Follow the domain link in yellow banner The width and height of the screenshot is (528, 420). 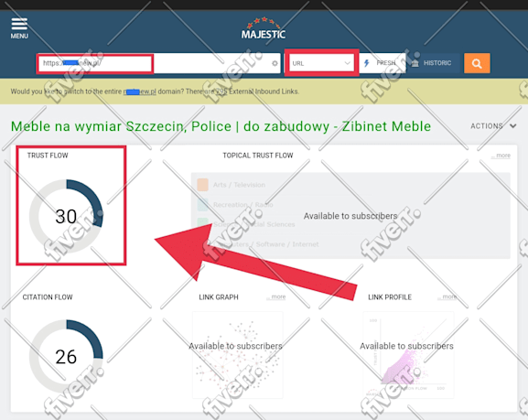(x=139, y=92)
